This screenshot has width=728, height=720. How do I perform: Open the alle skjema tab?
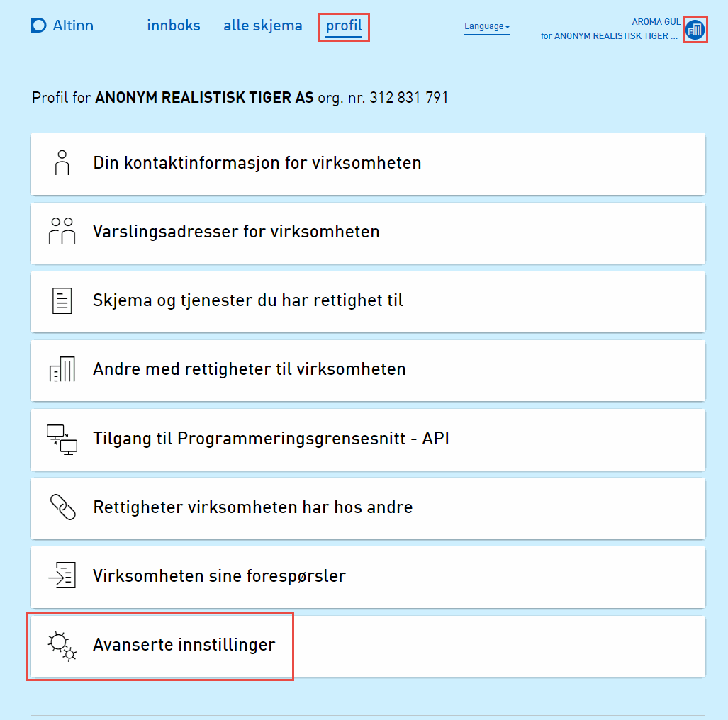click(x=262, y=26)
